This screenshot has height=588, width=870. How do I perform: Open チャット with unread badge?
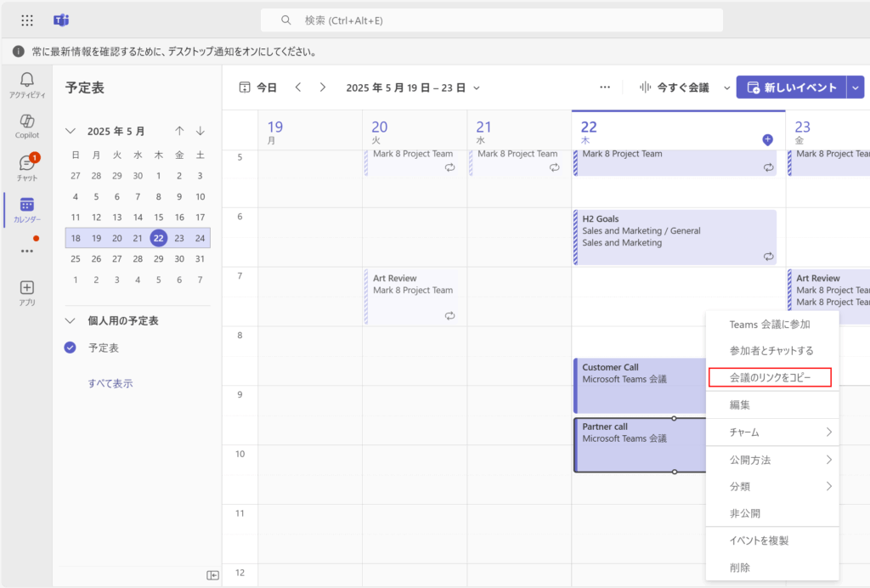point(26,167)
